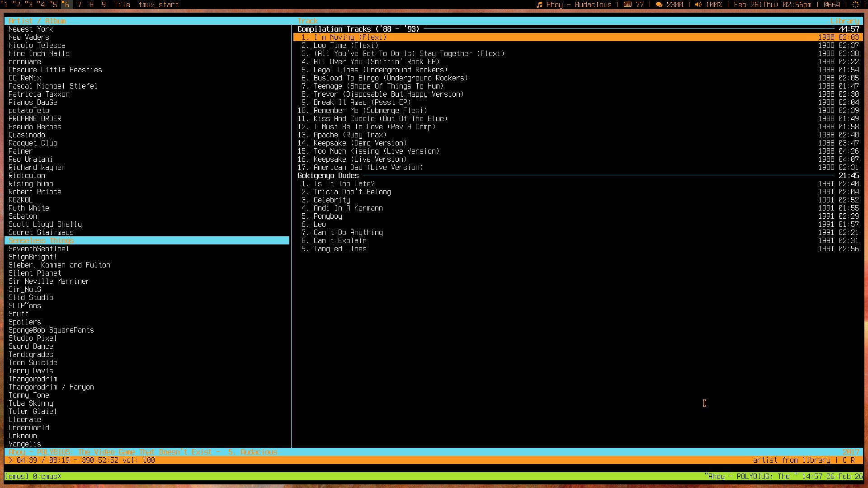Switch to workspace 5 in top bar
Screen dimensions: 868x488
coord(54,5)
